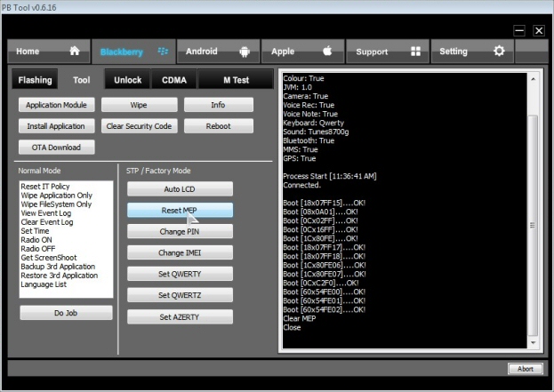
Task: Click the Sound: Tunes8700g log line
Action: tap(316, 132)
